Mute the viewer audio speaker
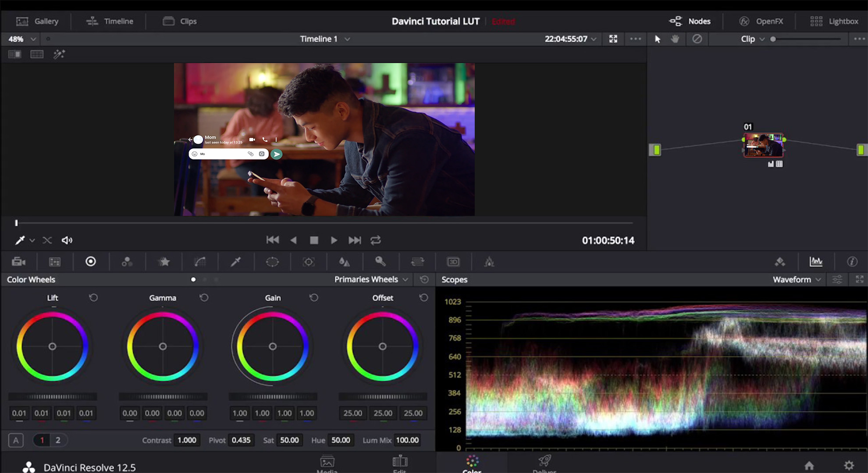868x473 pixels. (x=67, y=240)
